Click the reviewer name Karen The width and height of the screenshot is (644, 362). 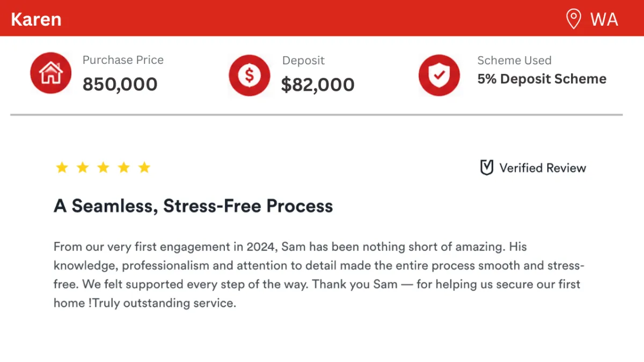click(36, 19)
